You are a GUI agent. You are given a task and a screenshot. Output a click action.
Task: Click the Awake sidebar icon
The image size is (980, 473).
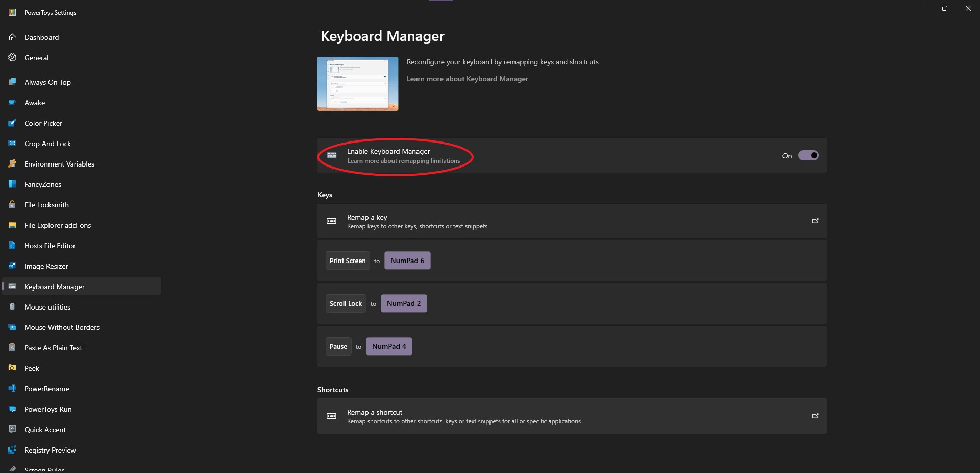pyautogui.click(x=12, y=103)
